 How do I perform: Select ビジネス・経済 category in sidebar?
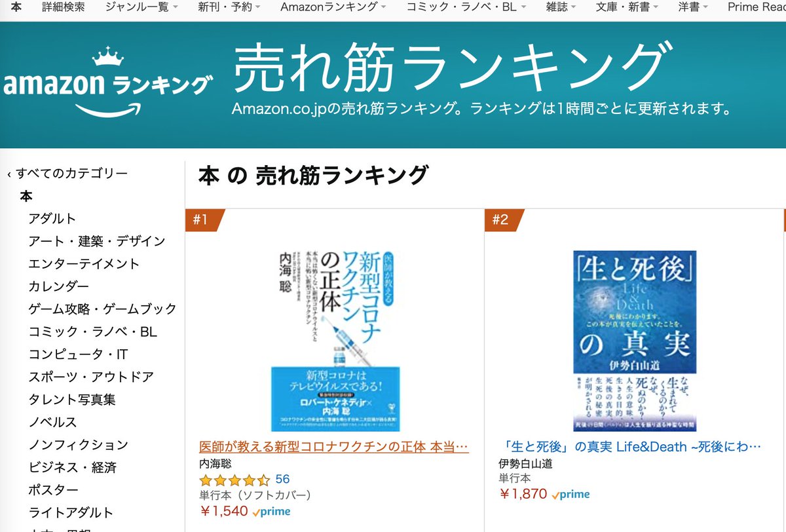(x=72, y=468)
